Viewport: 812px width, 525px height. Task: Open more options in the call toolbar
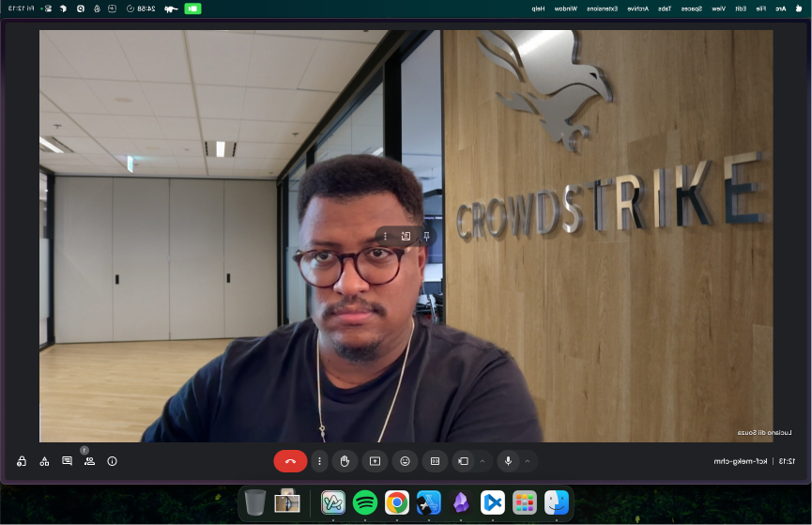[319, 461]
